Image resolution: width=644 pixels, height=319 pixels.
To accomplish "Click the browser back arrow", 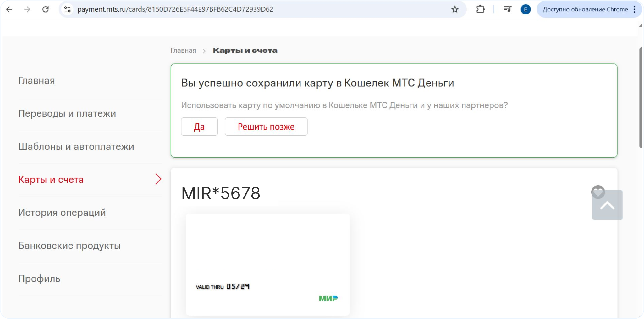I will pos(9,9).
